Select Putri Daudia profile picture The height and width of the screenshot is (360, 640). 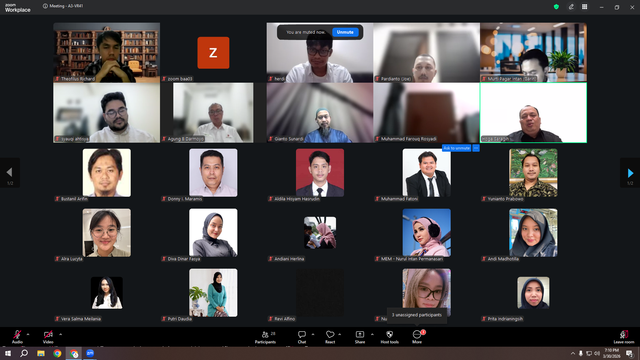(x=213, y=293)
